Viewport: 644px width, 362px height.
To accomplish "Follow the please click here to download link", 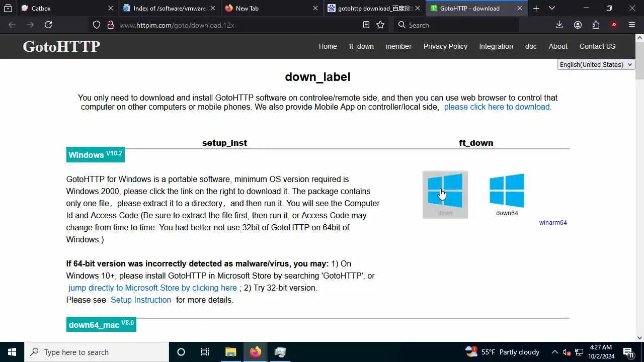I will point(498,107).
